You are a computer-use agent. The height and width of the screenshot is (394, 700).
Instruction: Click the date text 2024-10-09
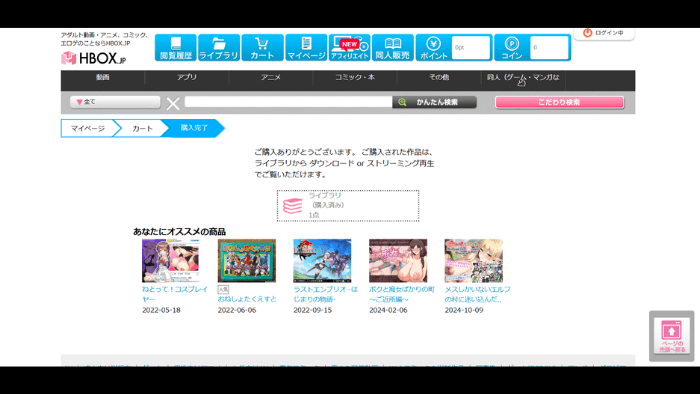pyautogui.click(x=463, y=310)
